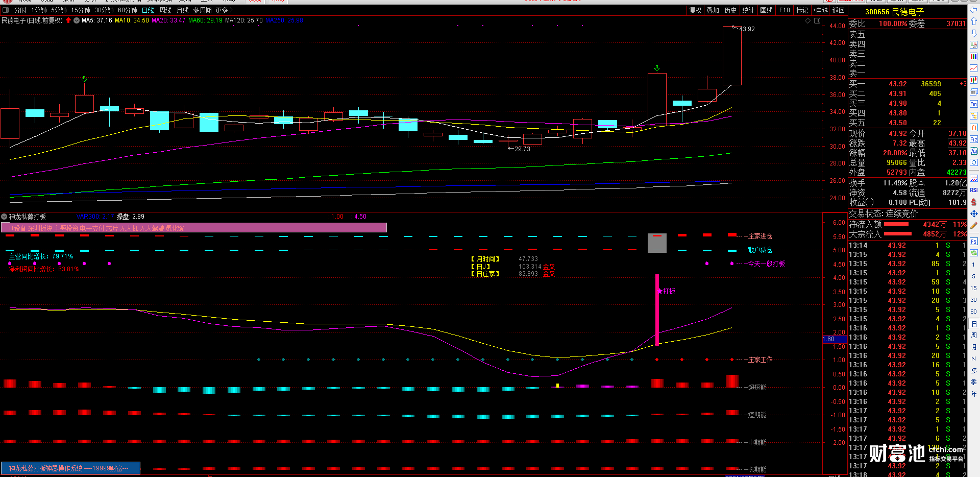
Task: Click the pink 打板 signal bar marker
Action: click(x=657, y=310)
